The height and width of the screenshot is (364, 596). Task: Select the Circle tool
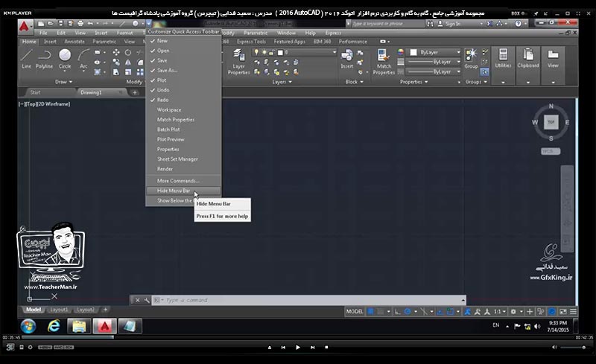tap(65, 58)
